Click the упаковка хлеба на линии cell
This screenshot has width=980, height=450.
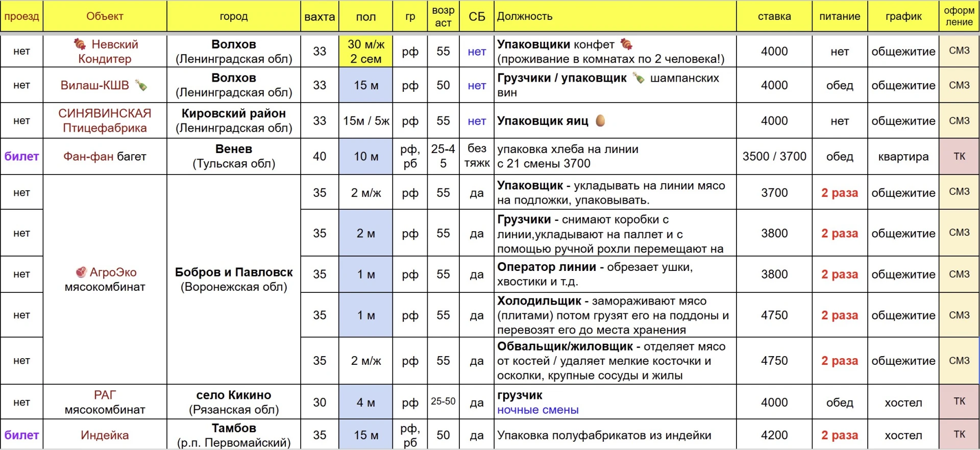[615, 157]
